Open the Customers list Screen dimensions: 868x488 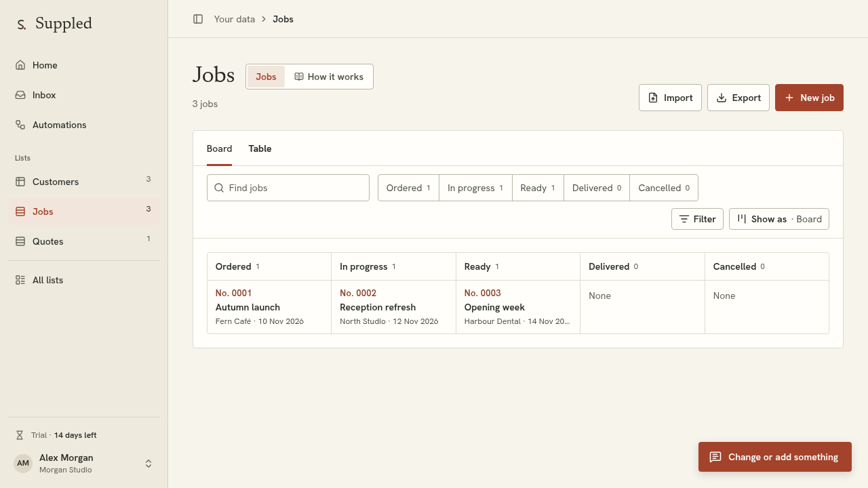point(83,182)
